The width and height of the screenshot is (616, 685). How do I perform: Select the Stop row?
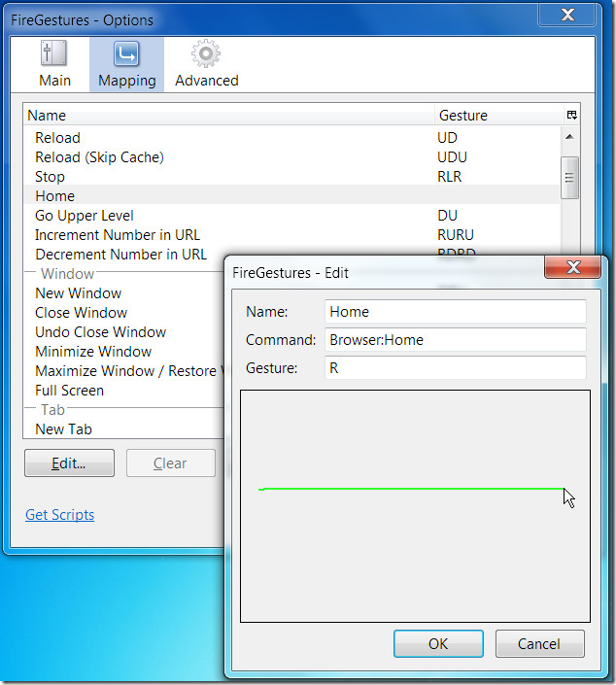coord(291,177)
